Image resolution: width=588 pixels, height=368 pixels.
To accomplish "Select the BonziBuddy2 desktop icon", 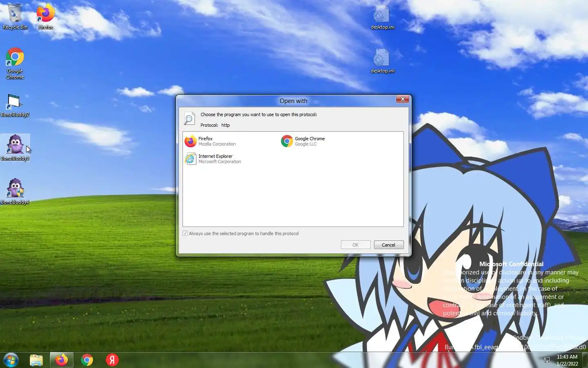I will [15, 105].
